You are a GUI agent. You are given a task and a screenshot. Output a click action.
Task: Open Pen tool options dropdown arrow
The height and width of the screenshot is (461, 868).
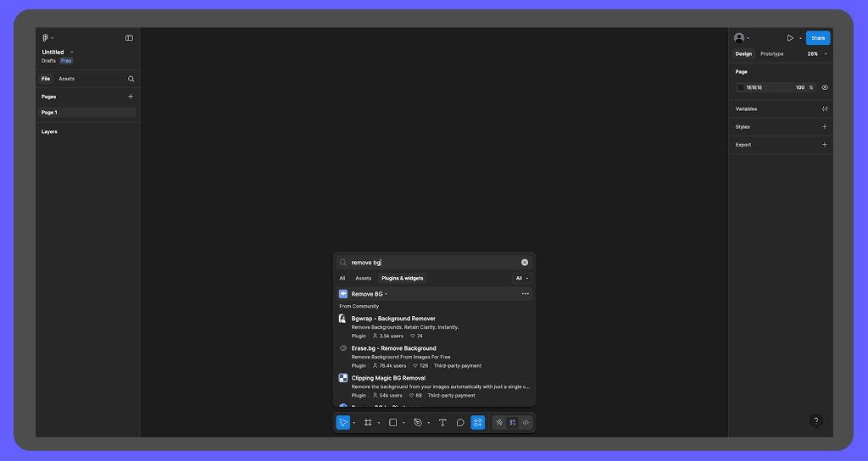pos(429,423)
